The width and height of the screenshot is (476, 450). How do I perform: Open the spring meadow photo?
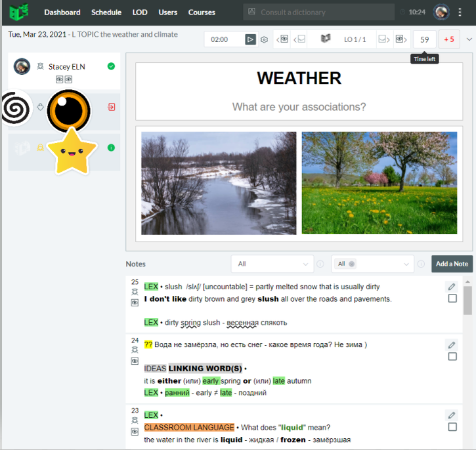(x=379, y=183)
